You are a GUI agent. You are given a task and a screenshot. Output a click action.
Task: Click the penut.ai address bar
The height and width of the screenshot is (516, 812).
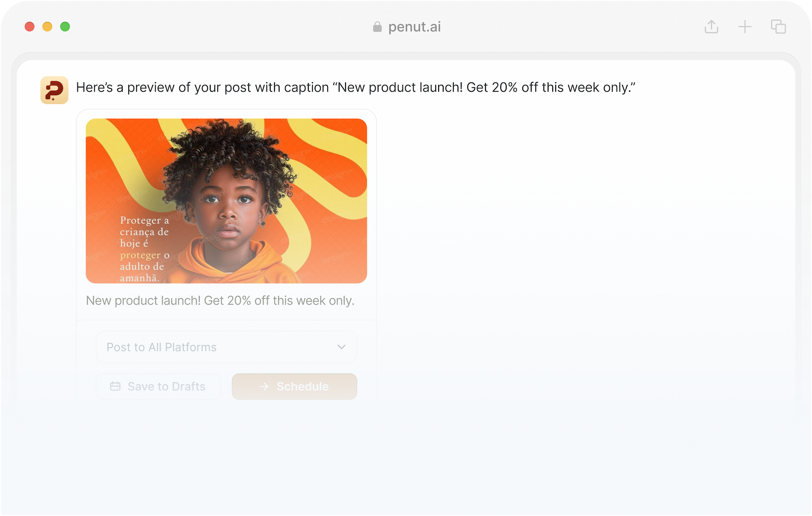(x=406, y=27)
